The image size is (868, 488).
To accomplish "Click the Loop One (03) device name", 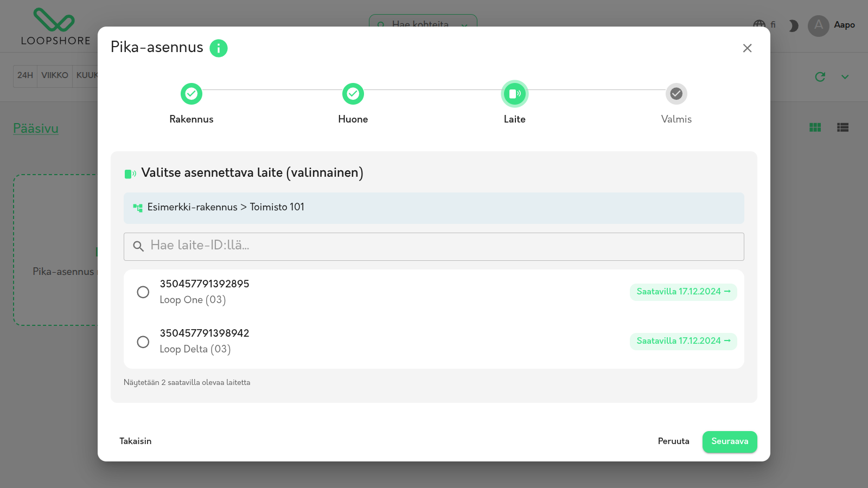I will (193, 300).
